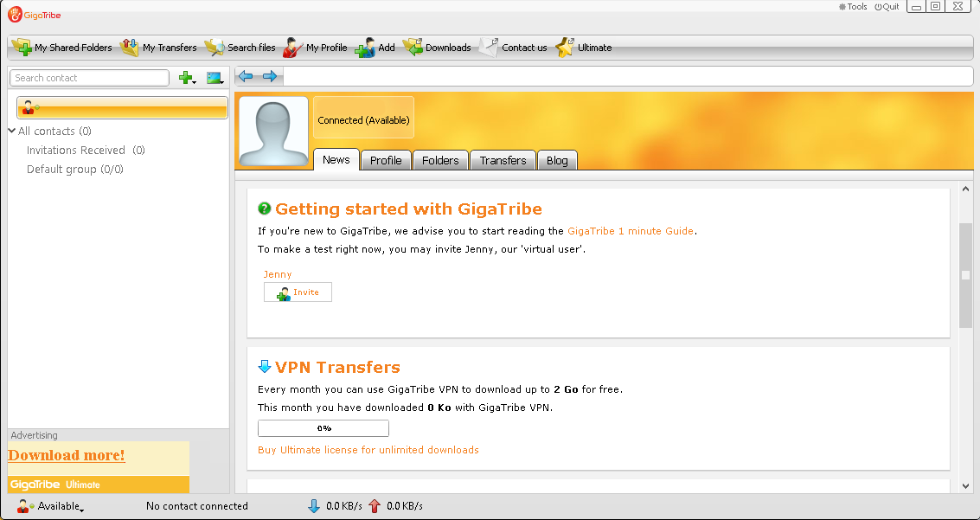Screen dimensions: 980x520
Task: Select Default group in contact list
Action: (x=75, y=170)
